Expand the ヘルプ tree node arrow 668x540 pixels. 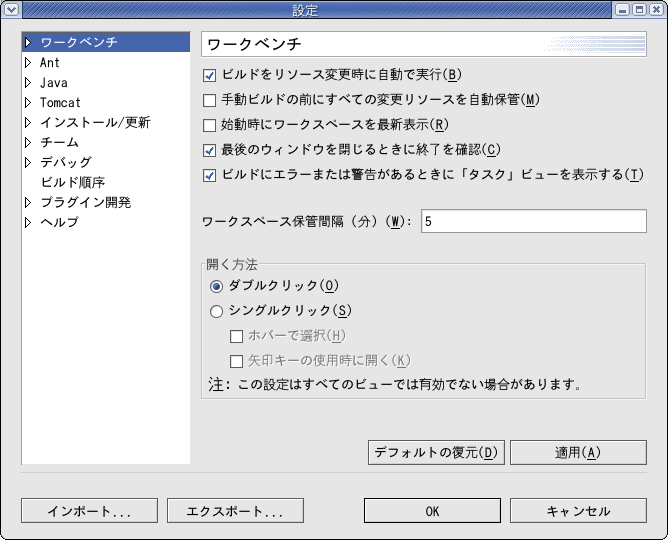(x=28, y=222)
